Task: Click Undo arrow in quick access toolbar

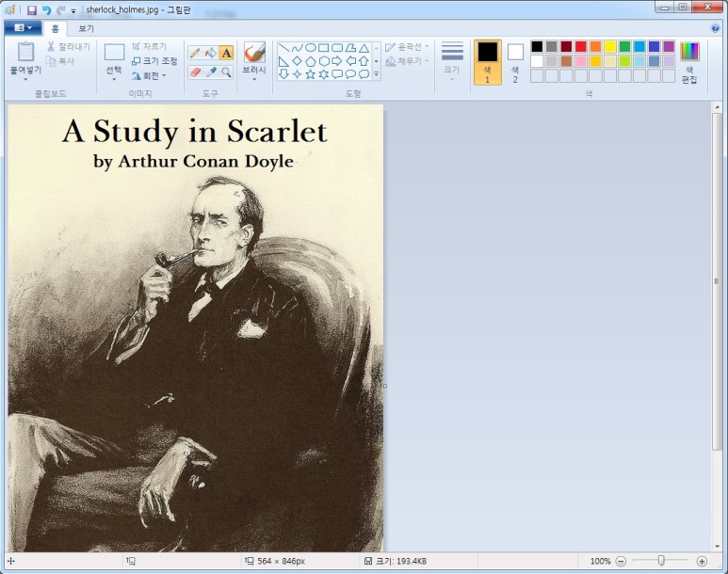Action: point(46,10)
